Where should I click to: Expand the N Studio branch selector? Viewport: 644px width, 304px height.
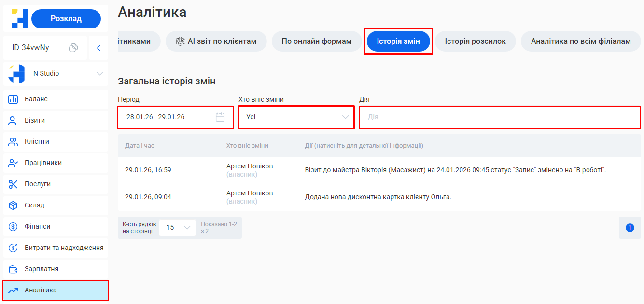click(x=100, y=73)
